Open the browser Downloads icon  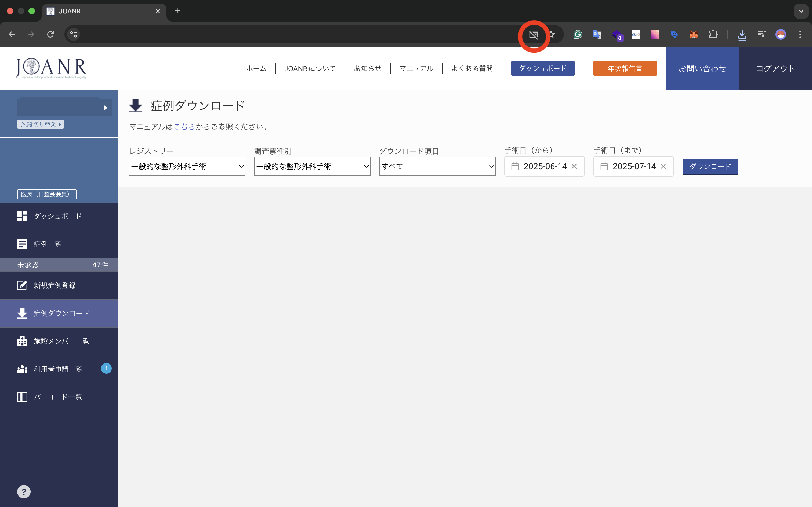click(742, 34)
